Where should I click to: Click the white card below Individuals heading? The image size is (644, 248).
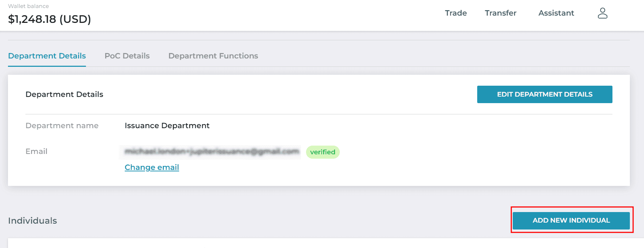pos(326,243)
